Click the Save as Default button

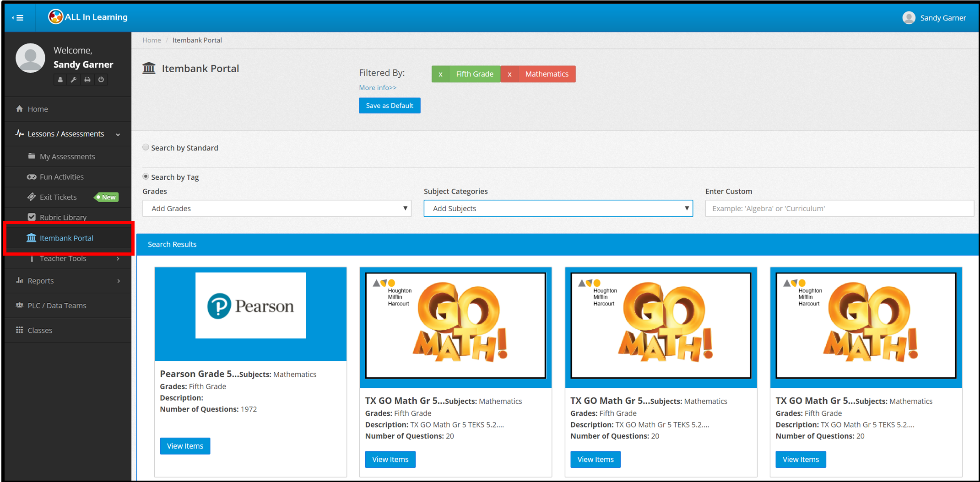pyautogui.click(x=389, y=106)
